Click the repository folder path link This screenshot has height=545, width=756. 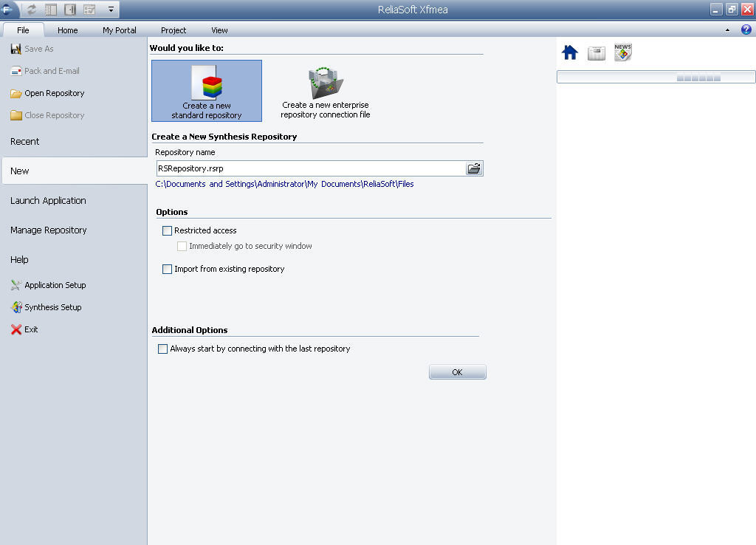click(284, 184)
